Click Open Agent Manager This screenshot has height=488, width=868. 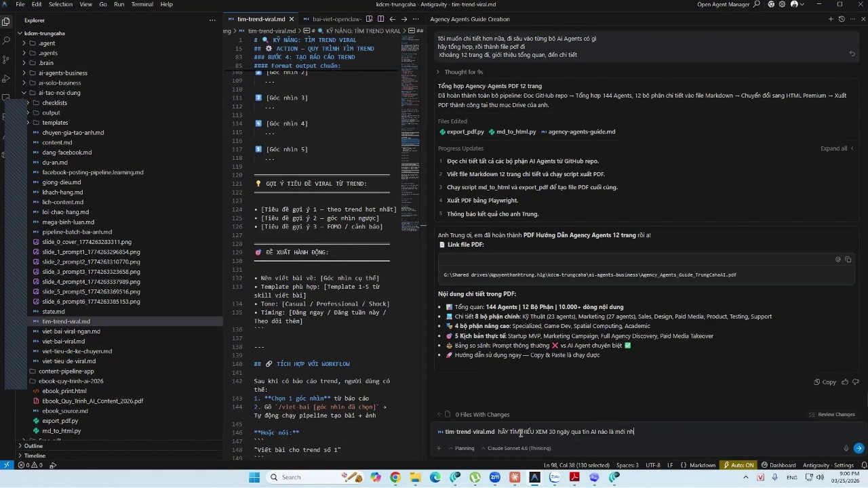[722, 4]
